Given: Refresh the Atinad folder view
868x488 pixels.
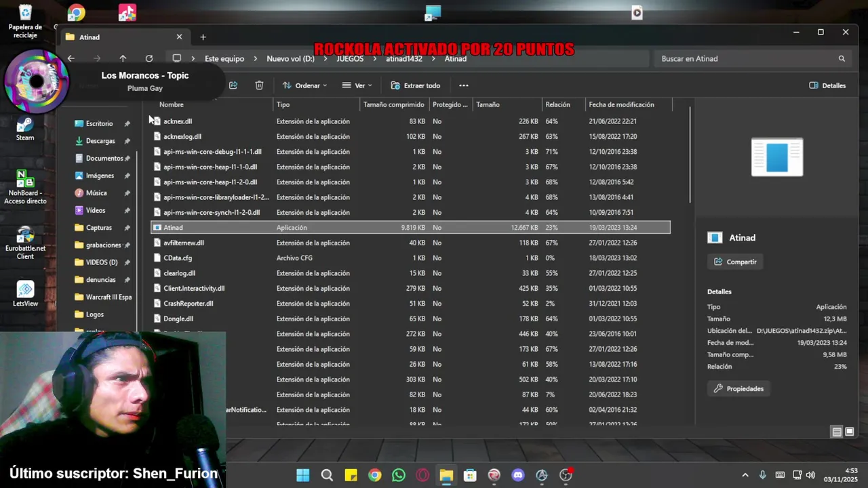Looking at the screenshot, I should coord(149,58).
